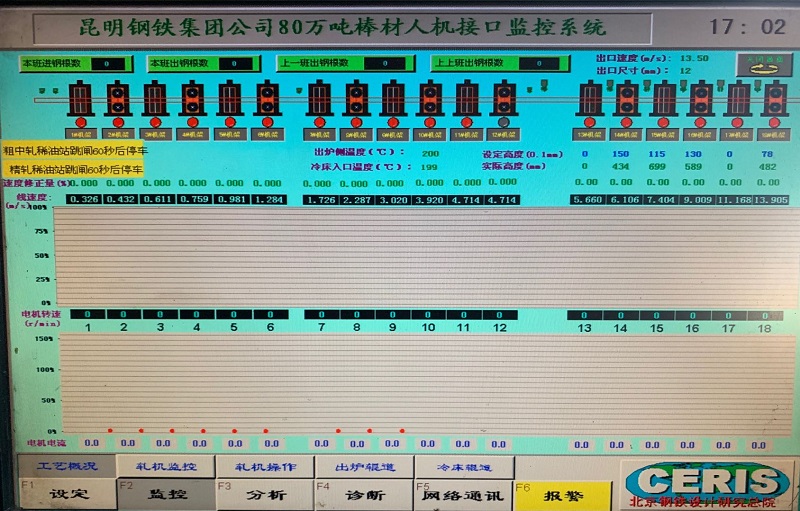The image size is (800, 511).
Task: Select the 13# mill stand icon
Action: pos(590,98)
